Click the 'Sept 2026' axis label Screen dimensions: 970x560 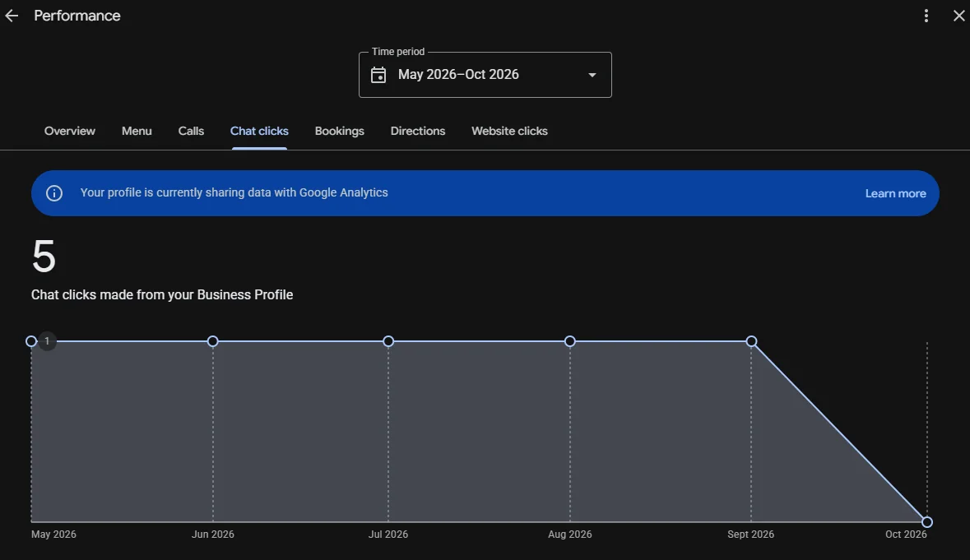(751, 535)
